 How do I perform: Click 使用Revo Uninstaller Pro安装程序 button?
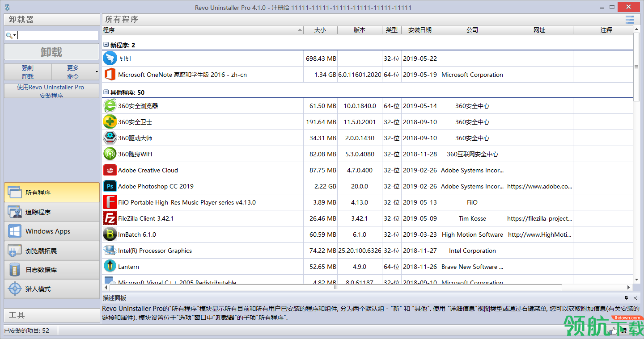pos(52,91)
